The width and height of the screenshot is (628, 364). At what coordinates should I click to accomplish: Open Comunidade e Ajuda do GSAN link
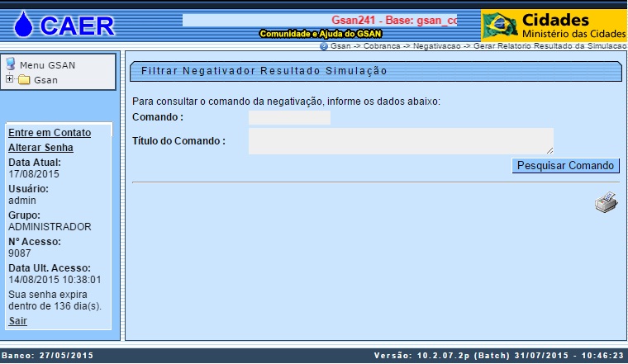click(x=321, y=34)
